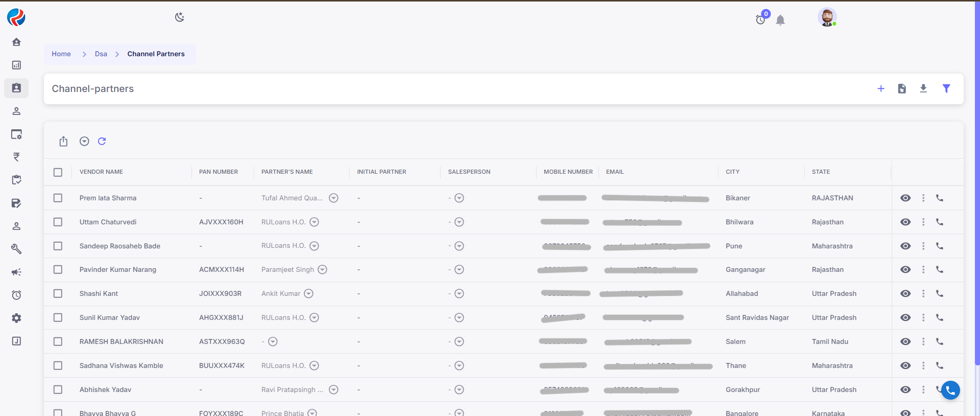Navigate to Dsa breadcrumb
The image size is (980, 416).
pos(101,54)
